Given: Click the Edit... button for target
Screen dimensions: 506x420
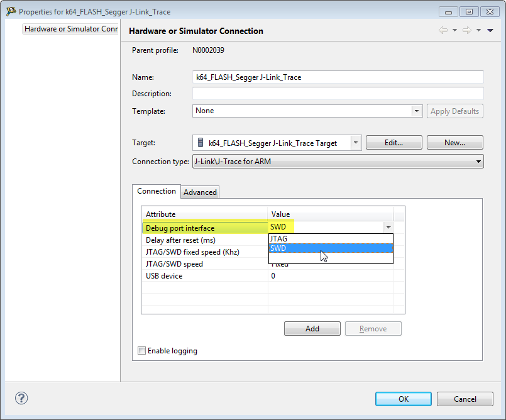Looking at the screenshot, I should tap(393, 143).
